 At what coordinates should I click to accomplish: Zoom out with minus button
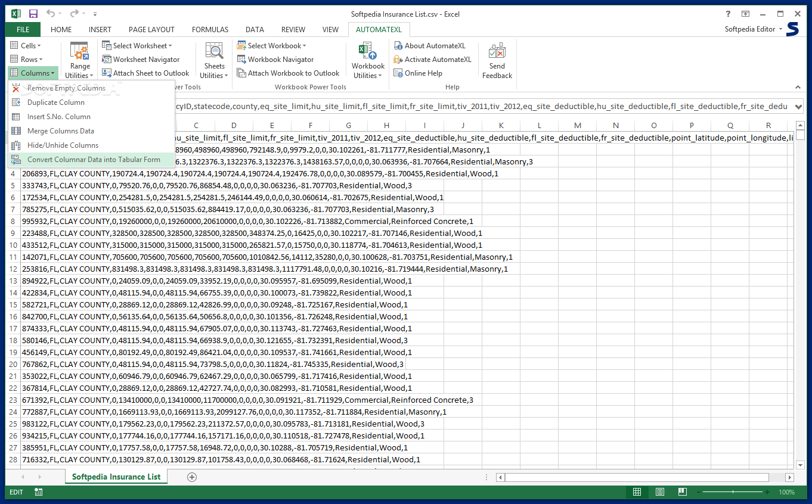(698, 492)
